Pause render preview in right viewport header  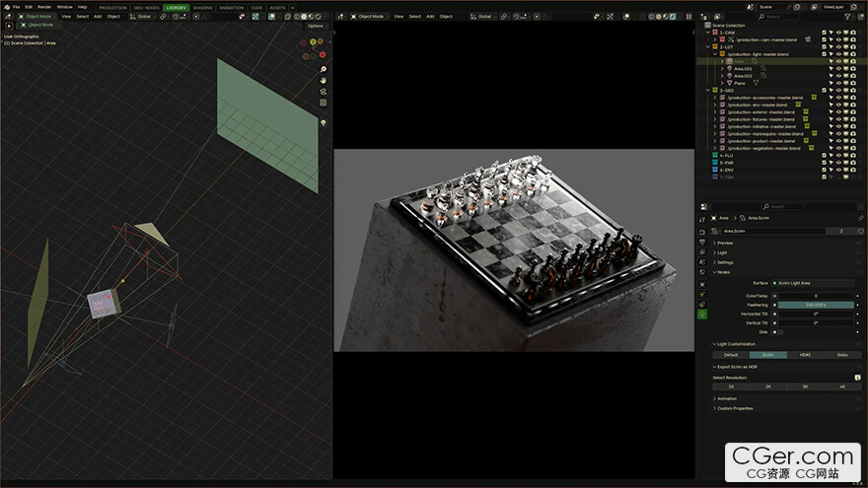pyautogui.click(x=689, y=17)
